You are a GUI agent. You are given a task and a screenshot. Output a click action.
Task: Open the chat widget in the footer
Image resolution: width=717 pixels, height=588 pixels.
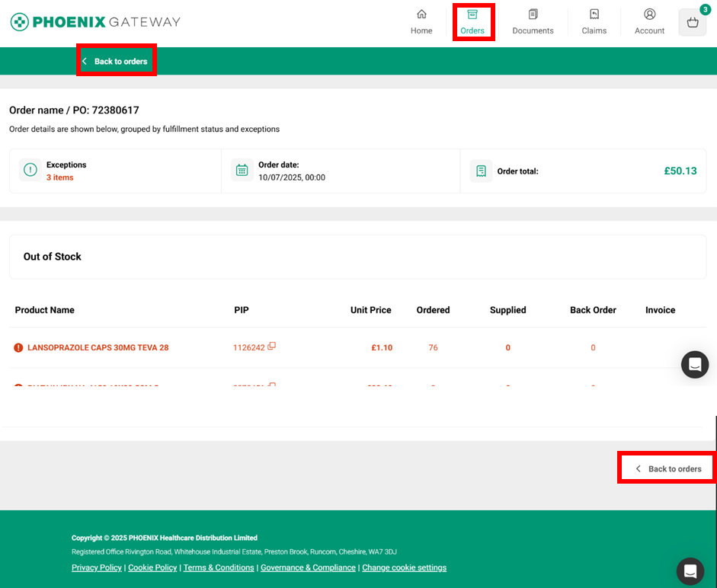click(690, 570)
